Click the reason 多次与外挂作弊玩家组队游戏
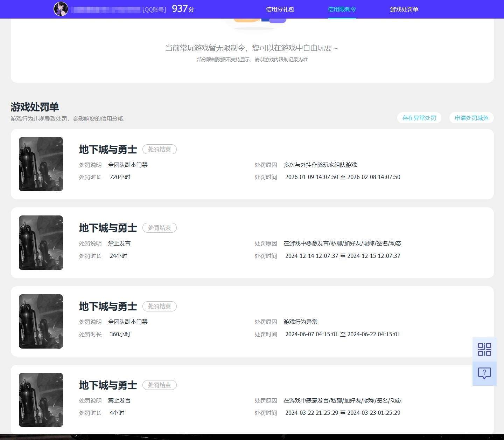This screenshot has height=440, width=504. [320, 165]
